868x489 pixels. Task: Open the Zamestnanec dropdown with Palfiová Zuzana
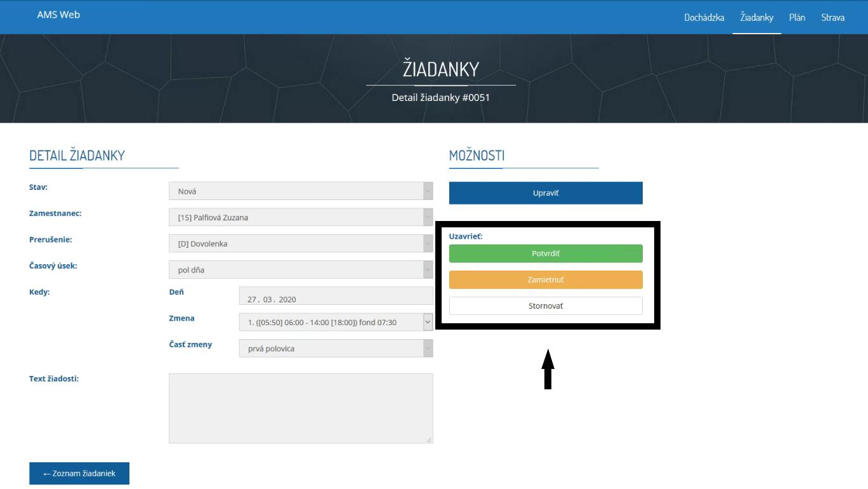coord(301,217)
